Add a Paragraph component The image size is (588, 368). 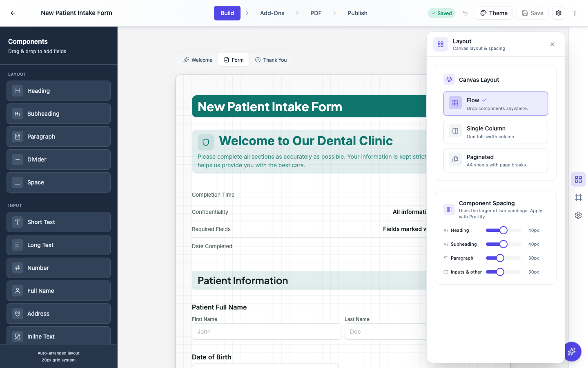(x=58, y=137)
